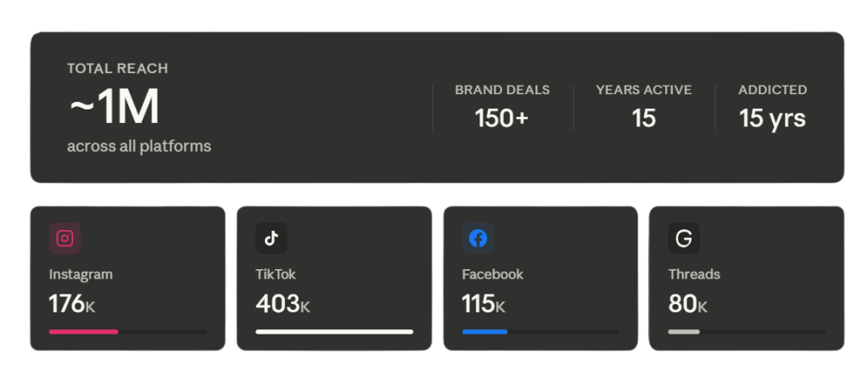Click the Years Active 15 stat
The image size is (868, 365).
pos(643,118)
